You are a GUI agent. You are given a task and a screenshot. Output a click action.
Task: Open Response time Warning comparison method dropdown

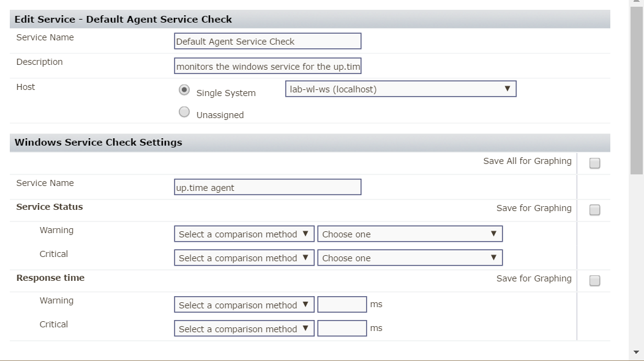(x=244, y=305)
